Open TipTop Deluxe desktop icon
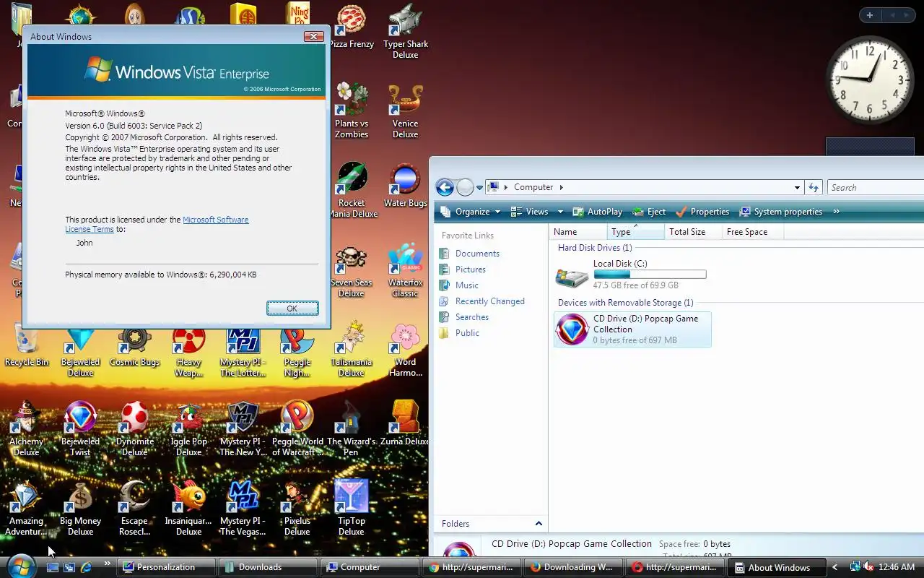 [352, 509]
